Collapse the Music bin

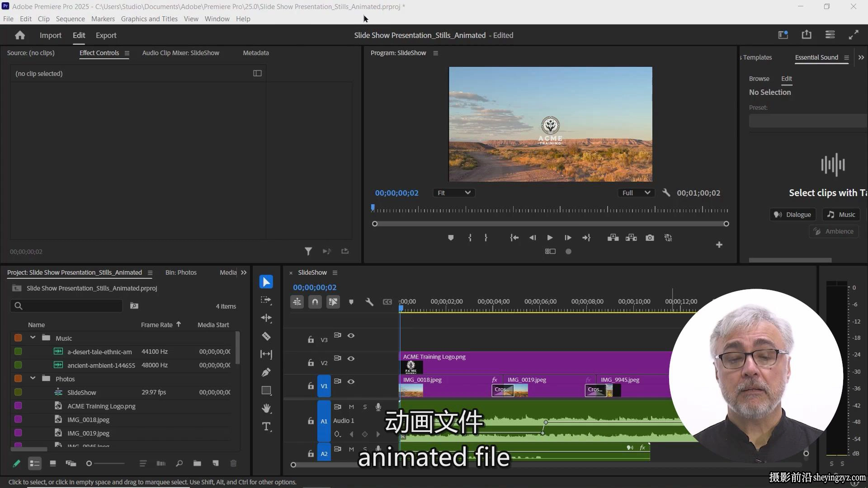click(x=33, y=338)
